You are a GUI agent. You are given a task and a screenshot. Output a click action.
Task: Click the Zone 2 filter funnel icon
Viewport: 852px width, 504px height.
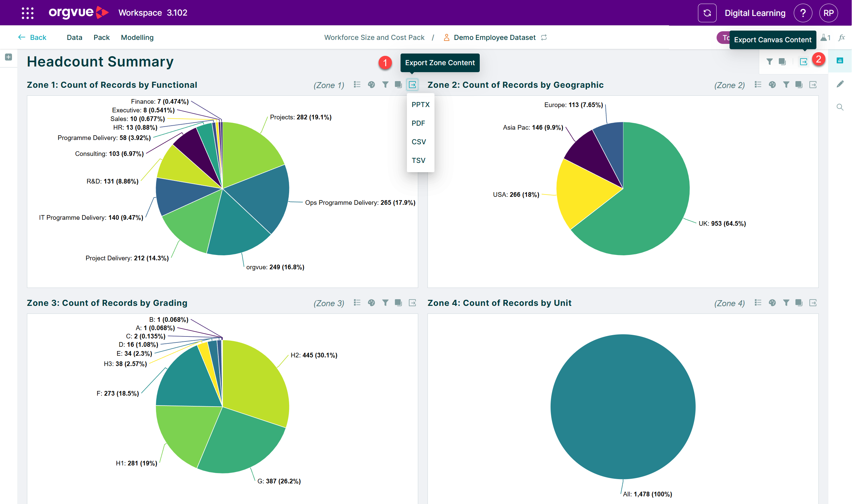click(x=786, y=84)
